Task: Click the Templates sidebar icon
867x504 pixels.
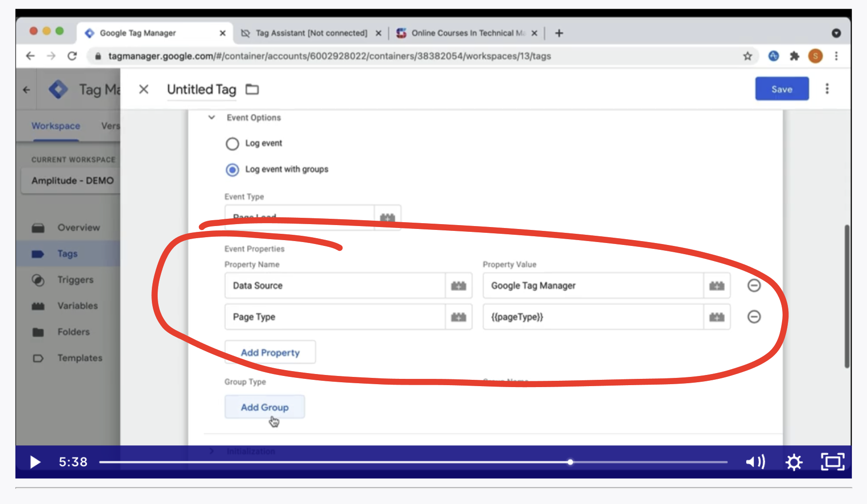Action: click(x=38, y=359)
